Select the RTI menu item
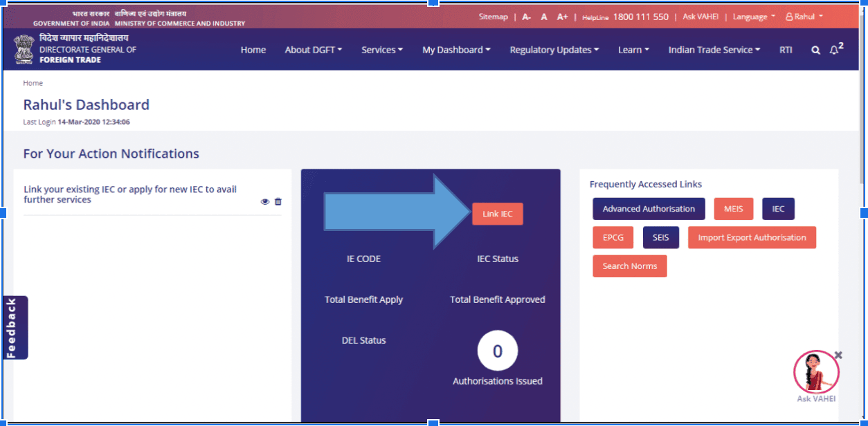 (786, 50)
